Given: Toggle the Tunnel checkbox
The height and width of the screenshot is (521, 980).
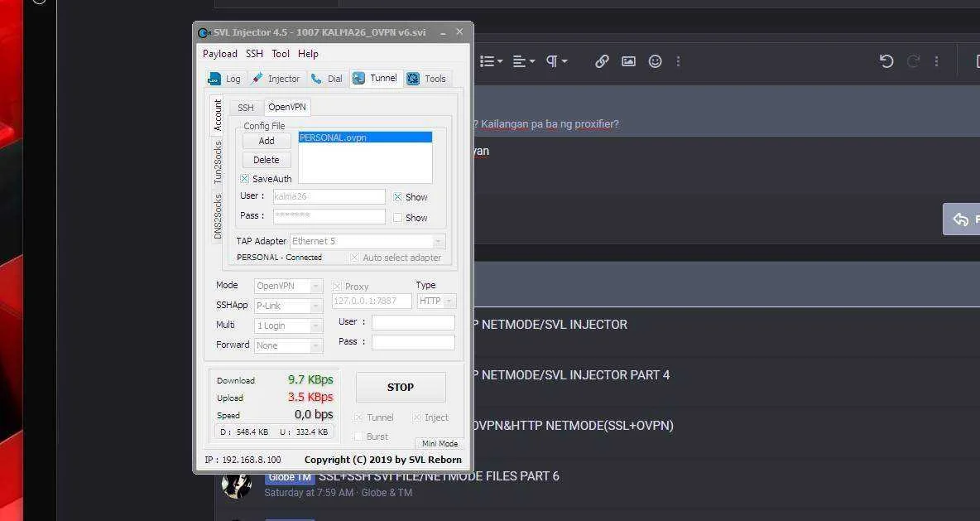Looking at the screenshot, I should pos(358,417).
